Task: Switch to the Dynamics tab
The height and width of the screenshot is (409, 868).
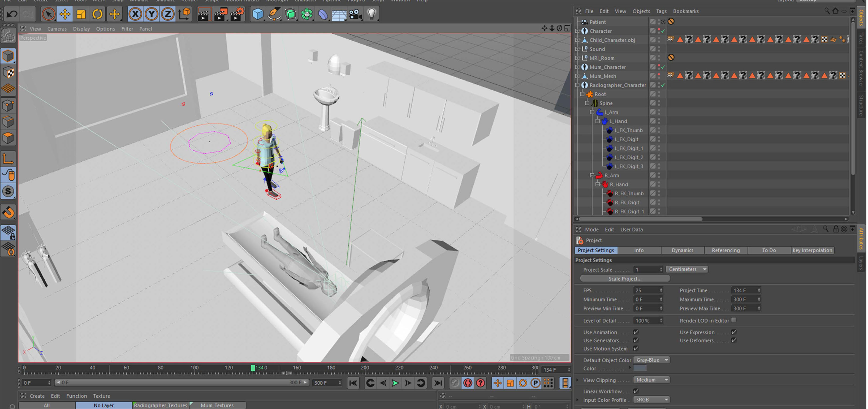Action: [682, 250]
